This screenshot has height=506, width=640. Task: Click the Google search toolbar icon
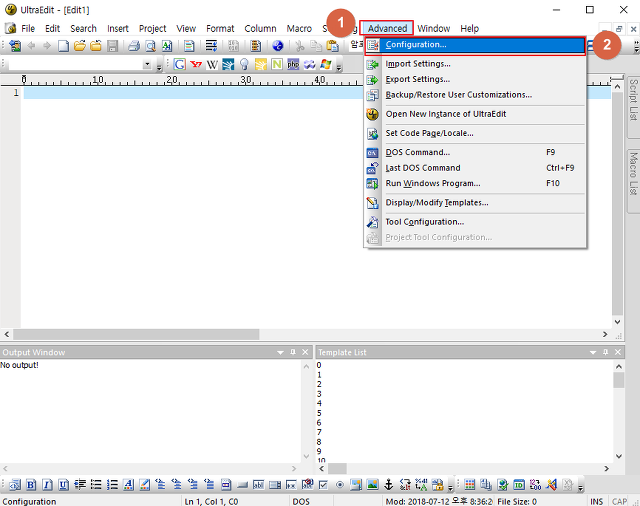180,64
